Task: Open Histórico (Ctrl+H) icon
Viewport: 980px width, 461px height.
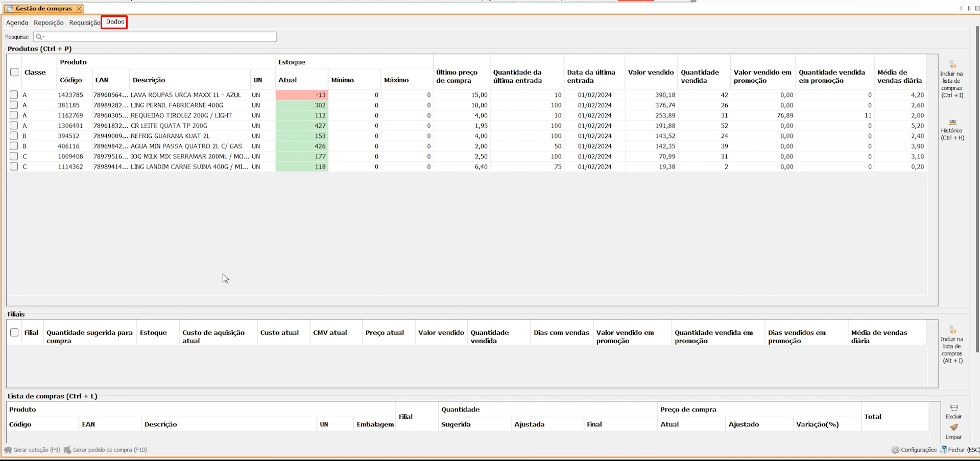Action: (952, 123)
